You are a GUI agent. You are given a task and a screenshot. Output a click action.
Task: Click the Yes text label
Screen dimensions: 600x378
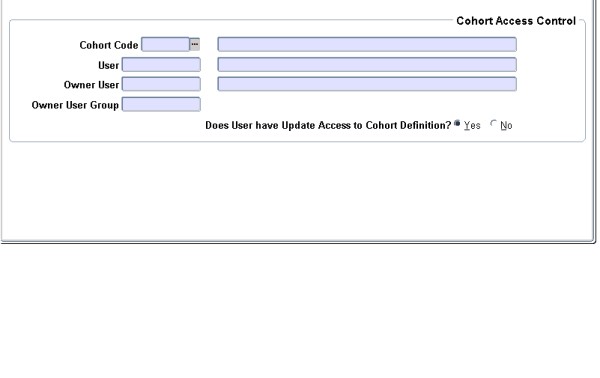click(472, 125)
